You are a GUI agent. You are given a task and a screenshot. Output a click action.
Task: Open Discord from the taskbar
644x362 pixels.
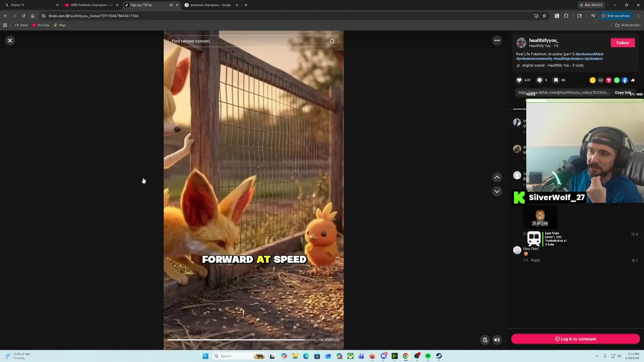384,356
